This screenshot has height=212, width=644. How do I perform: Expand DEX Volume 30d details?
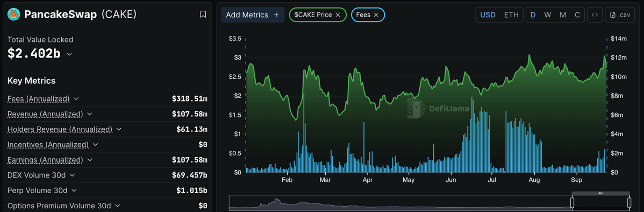click(72, 175)
